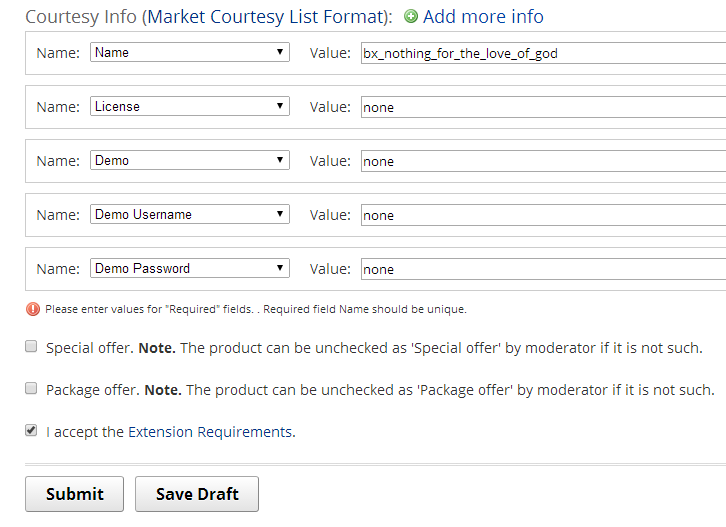Uncheck the accept Extension Requirements checkbox

[32, 432]
